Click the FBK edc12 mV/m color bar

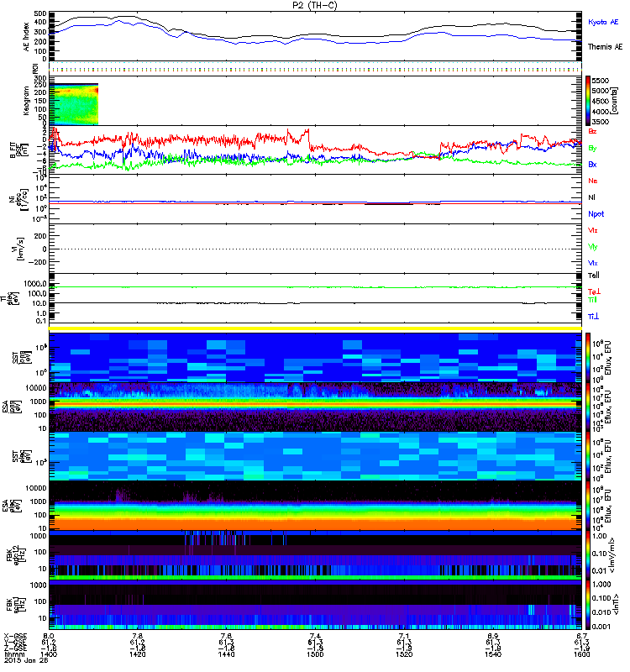pyautogui.click(x=588, y=555)
